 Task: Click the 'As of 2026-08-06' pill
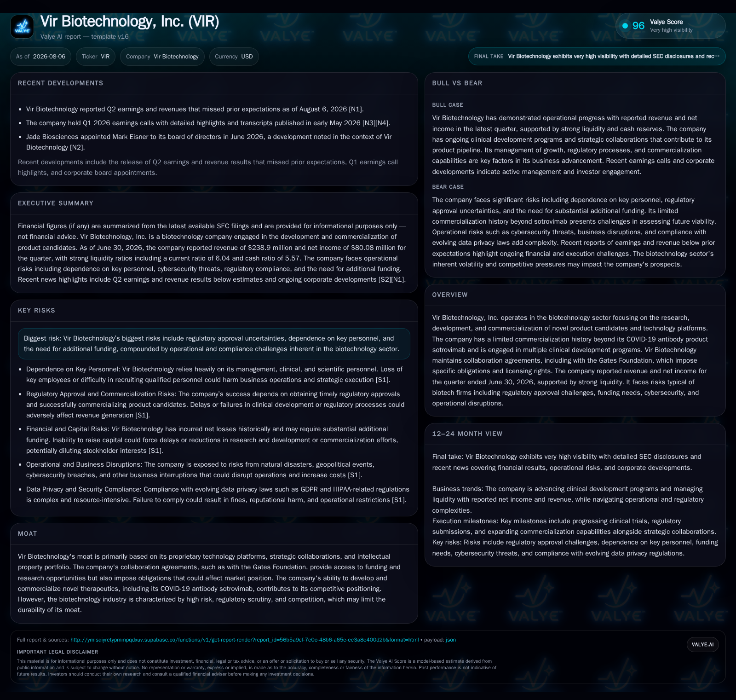(40, 57)
